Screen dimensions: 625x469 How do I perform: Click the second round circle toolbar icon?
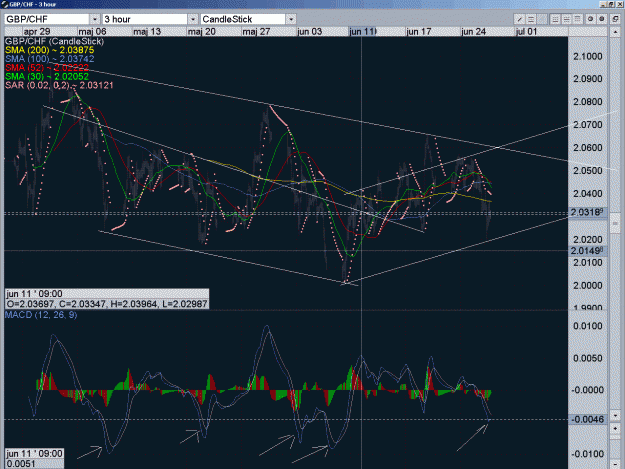(602, 19)
